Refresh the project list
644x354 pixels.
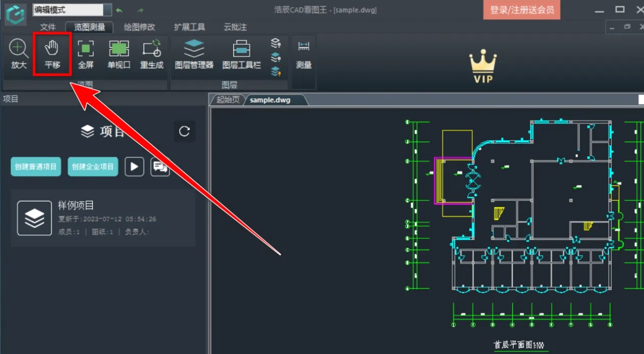tap(184, 131)
